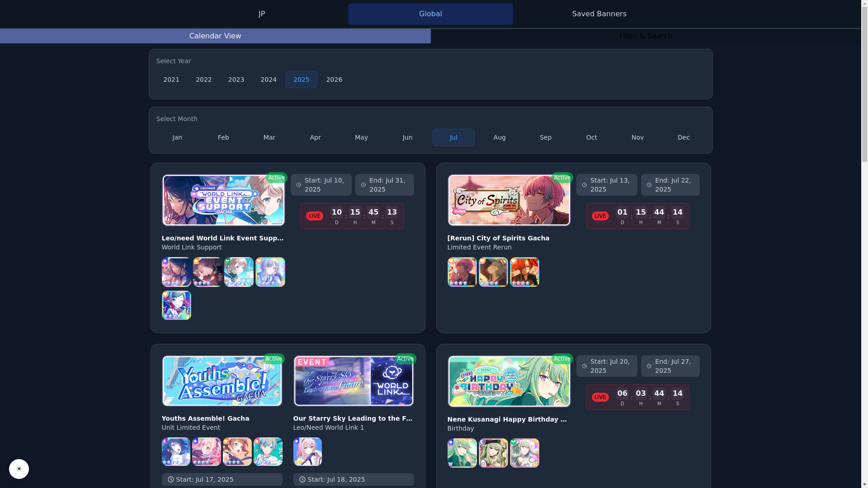868x488 pixels.
Task: Click the 'Start: Jul 13, 2025' label
Action: (607, 185)
